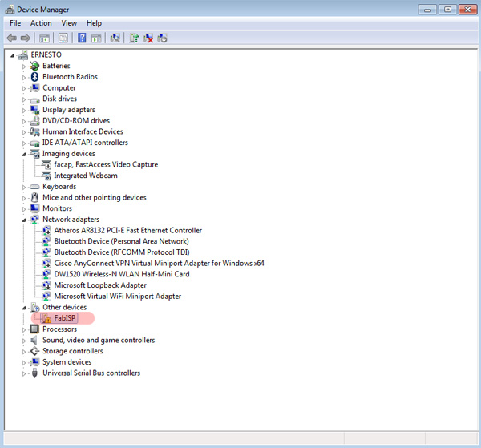Click the Disable device toolbar icon

pos(162,38)
